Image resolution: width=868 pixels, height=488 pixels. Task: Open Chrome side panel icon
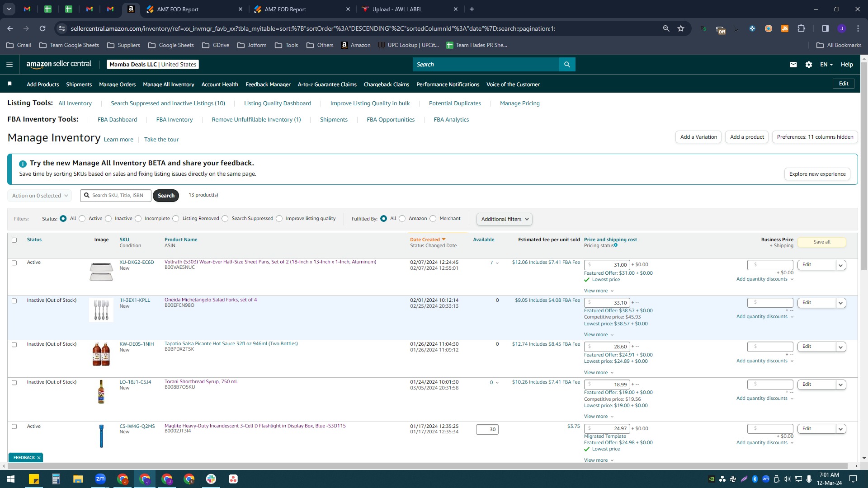[825, 28]
